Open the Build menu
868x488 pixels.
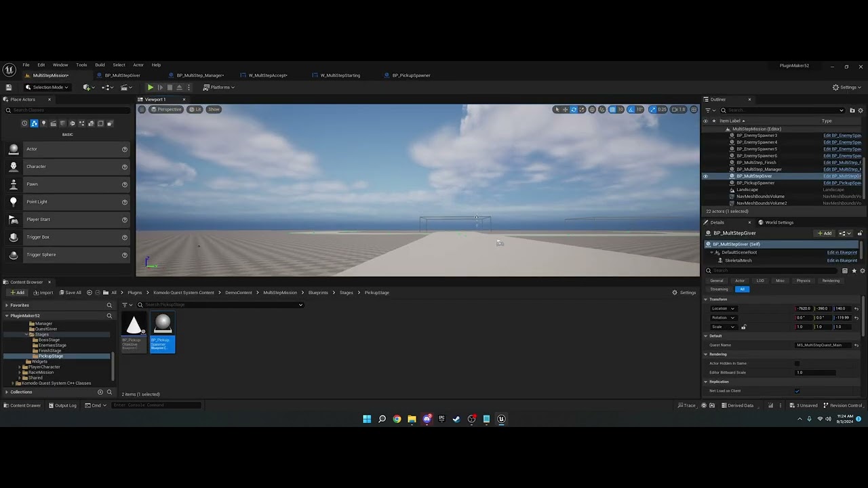[100, 65]
